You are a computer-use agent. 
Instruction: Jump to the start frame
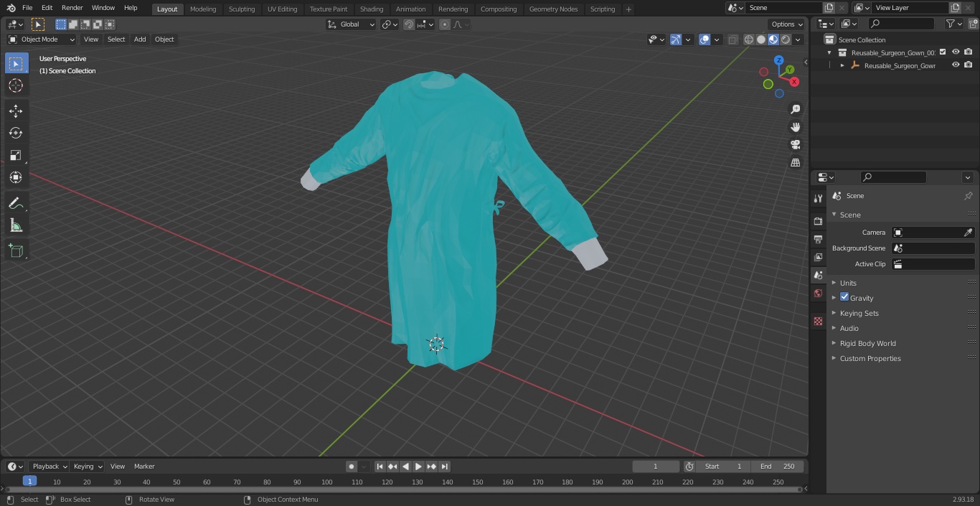[x=380, y=467]
